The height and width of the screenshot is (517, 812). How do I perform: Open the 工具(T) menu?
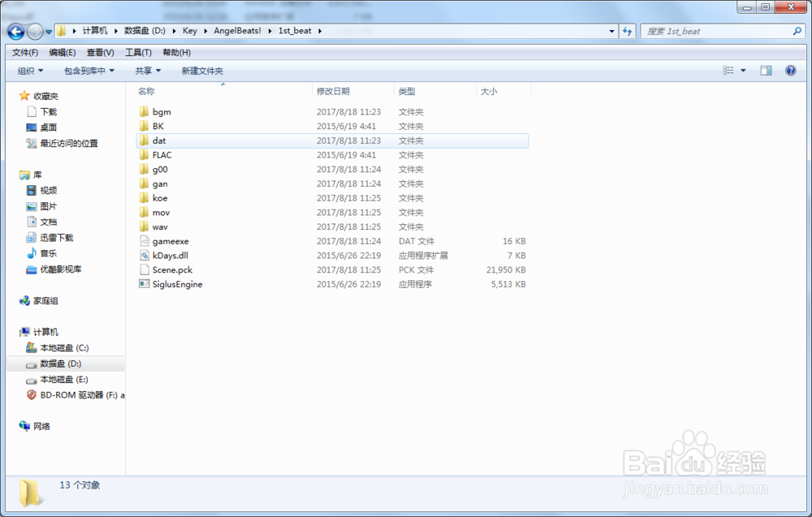[138, 52]
